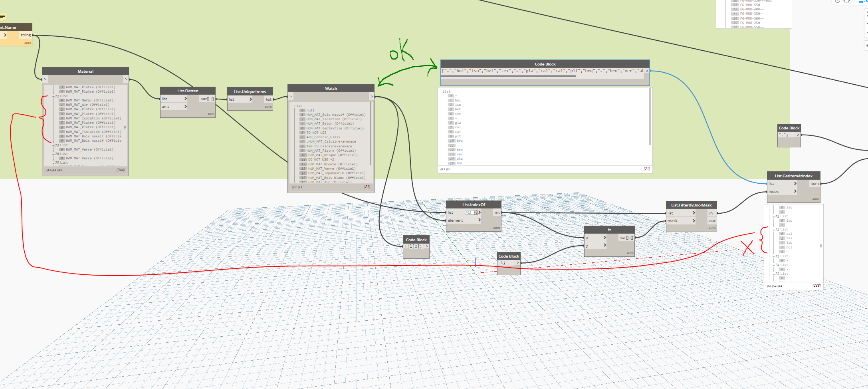Collapse the 72 List arrow in GetItemAtIndex preview
The width and height of the screenshot is (868, 389).
click(774, 230)
